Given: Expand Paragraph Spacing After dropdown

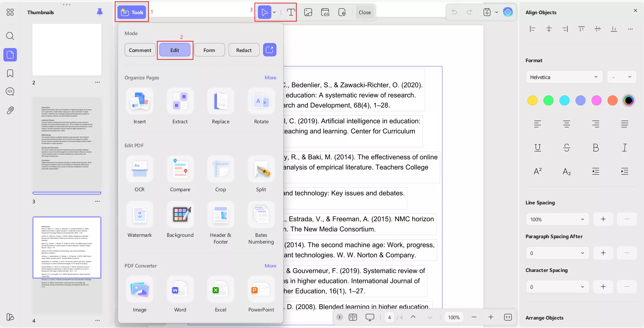Looking at the screenshot, I should tap(557, 253).
